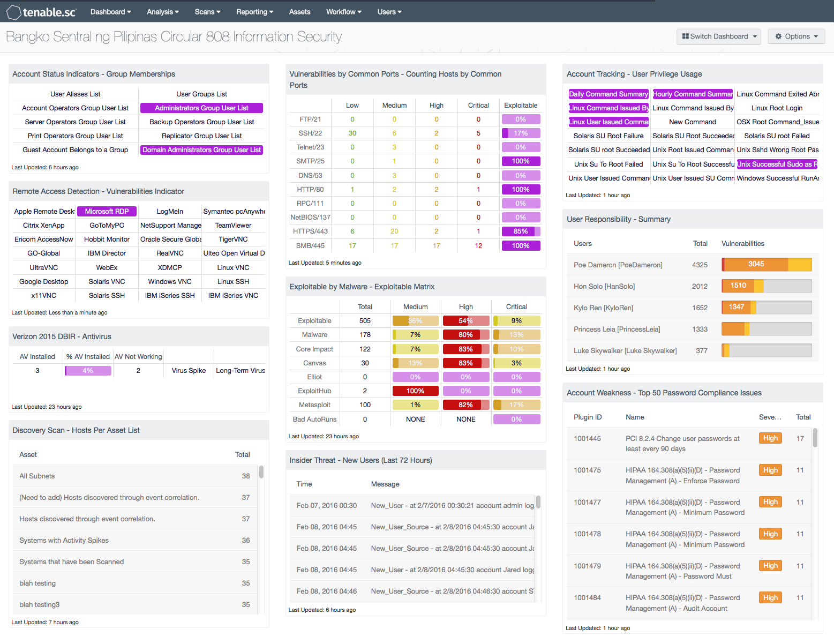
Task: Click the tenable.sc logo
Action: (x=41, y=11)
